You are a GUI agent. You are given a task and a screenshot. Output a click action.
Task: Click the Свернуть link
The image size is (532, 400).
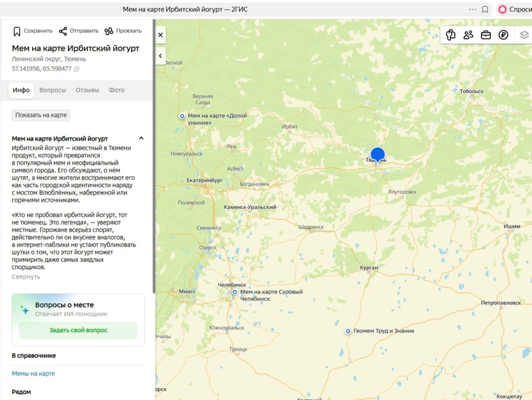26,277
